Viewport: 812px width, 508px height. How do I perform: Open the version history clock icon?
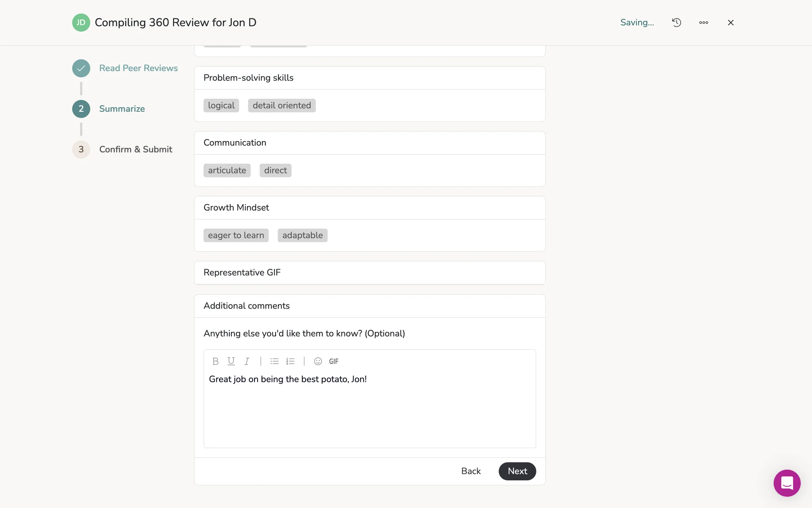click(x=677, y=22)
